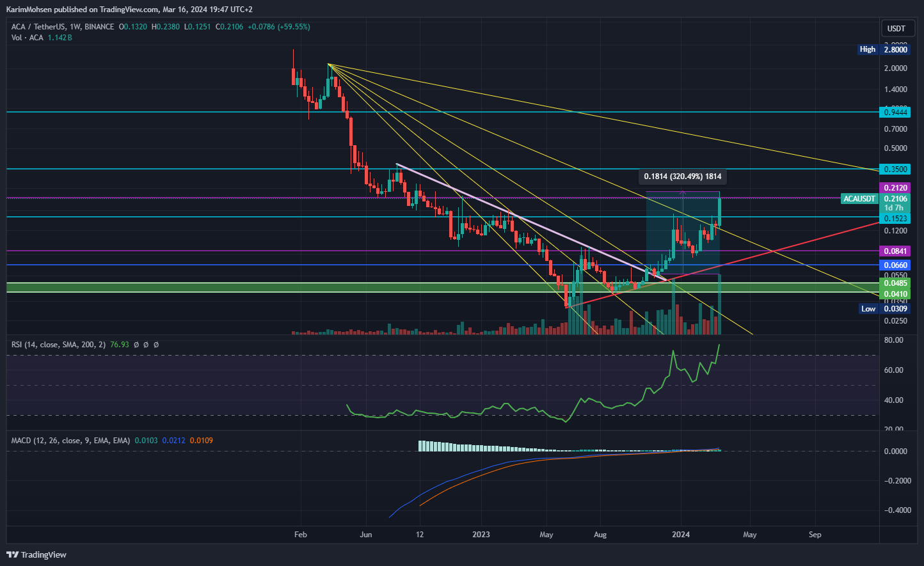Click the 60.00 RSI axis label

(x=894, y=370)
